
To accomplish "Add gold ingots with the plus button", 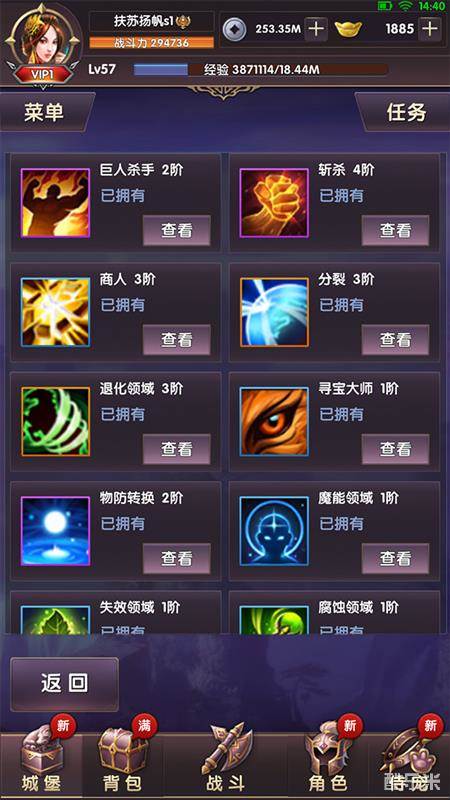I will click(x=430, y=29).
